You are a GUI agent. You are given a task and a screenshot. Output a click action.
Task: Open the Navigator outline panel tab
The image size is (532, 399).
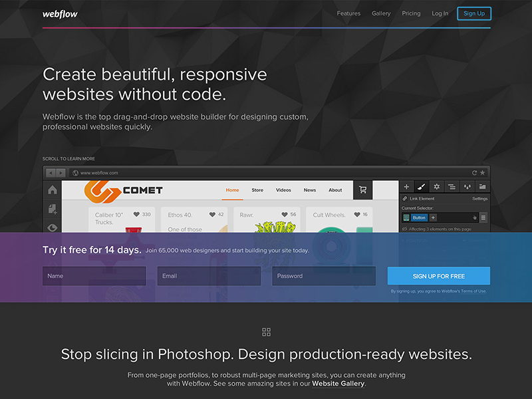tap(452, 187)
